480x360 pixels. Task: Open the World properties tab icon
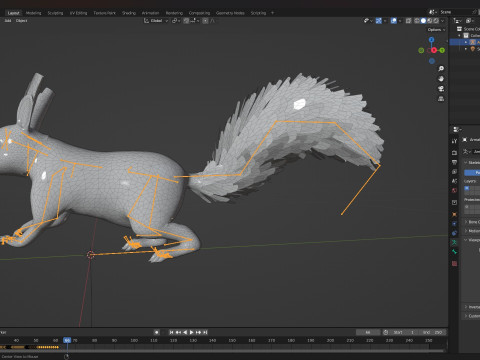454,190
